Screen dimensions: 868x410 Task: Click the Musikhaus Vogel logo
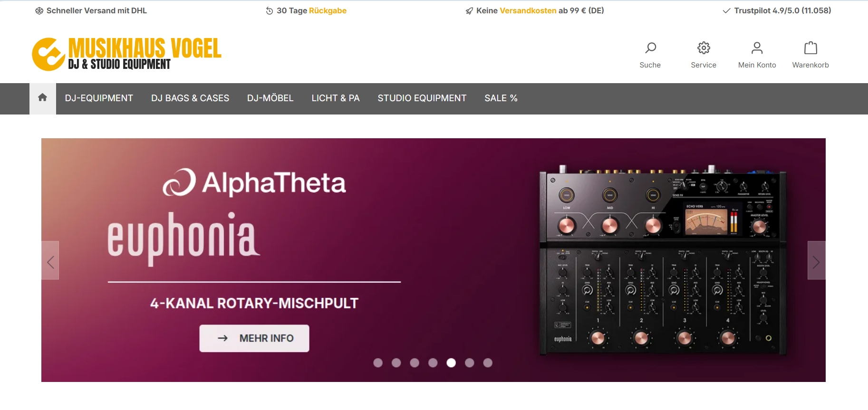click(x=126, y=54)
